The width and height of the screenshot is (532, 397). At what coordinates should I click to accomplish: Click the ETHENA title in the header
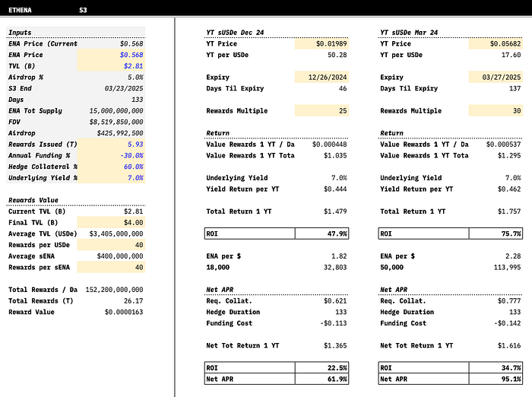pyautogui.click(x=20, y=10)
